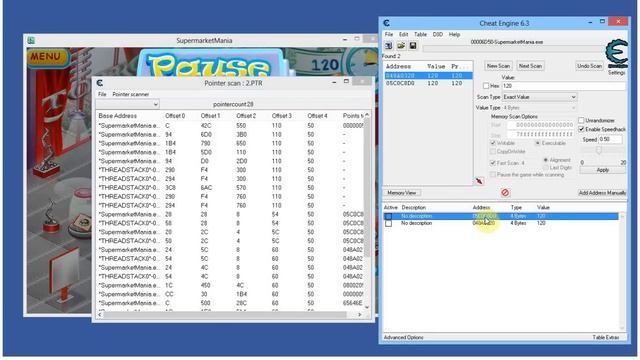Open Table Extras panel

coord(606,338)
